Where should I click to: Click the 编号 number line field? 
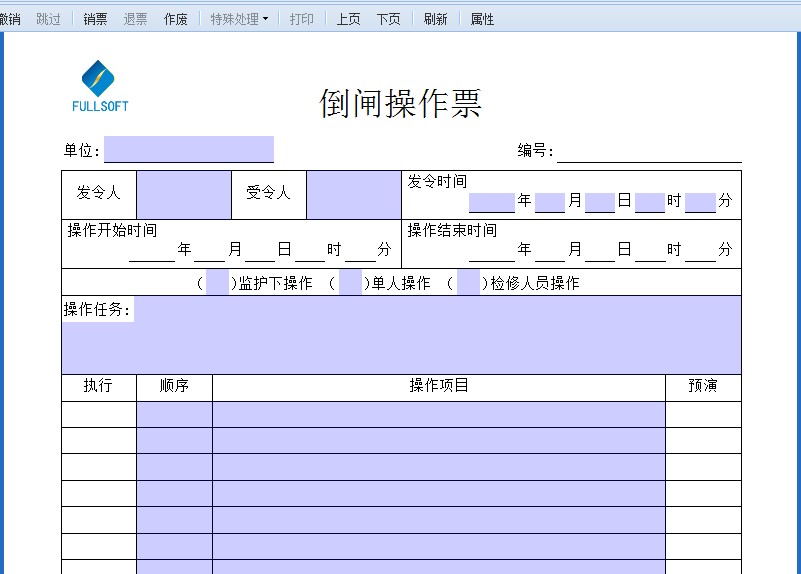(649, 151)
